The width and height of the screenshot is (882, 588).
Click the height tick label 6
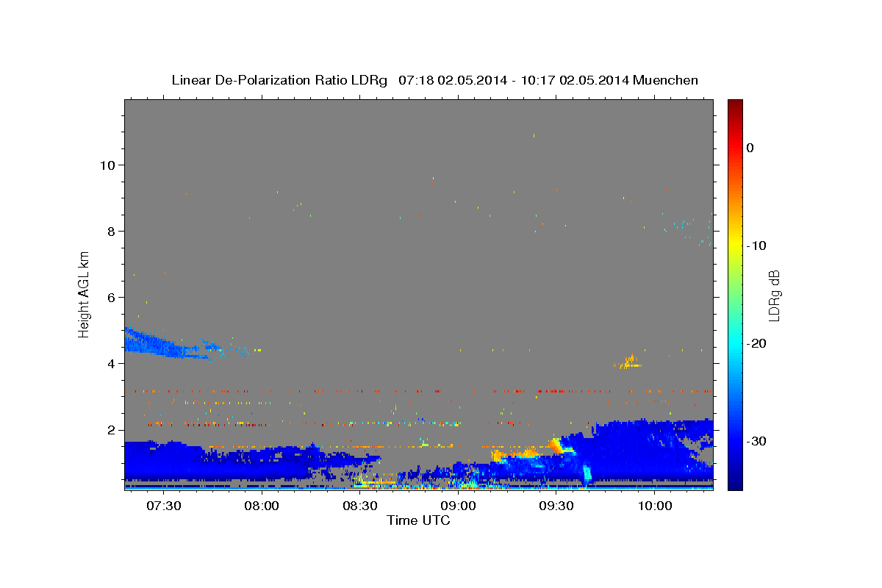[112, 297]
